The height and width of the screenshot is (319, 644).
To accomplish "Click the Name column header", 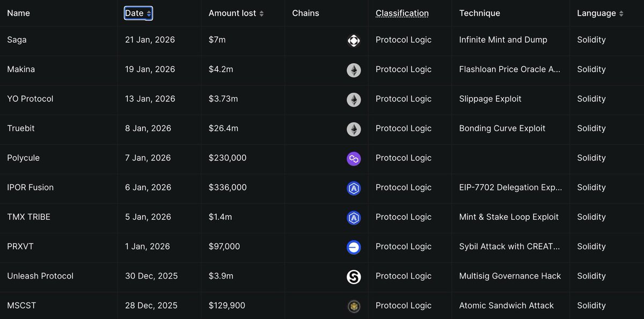I will point(18,13).
